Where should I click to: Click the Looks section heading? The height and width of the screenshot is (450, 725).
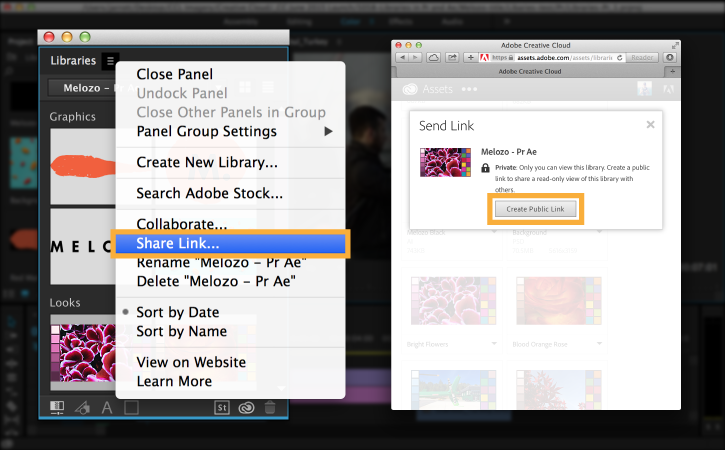65,302
